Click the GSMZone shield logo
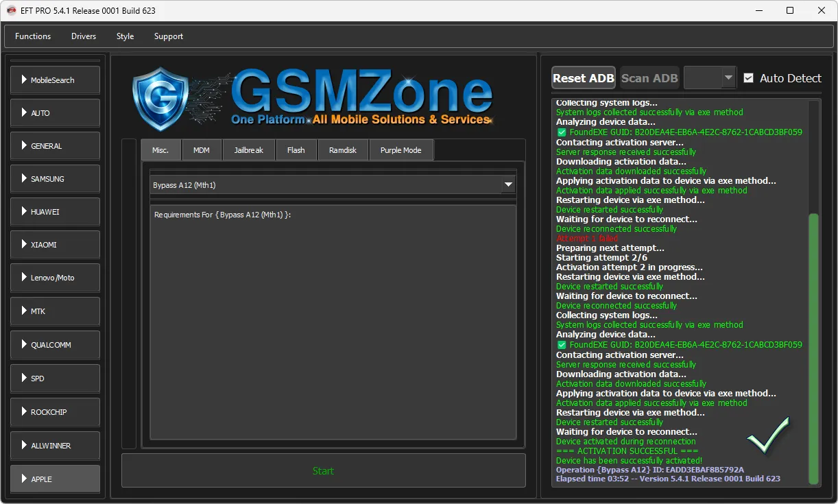The height and width of the screenshot is (504, 838). pos(160,99)
